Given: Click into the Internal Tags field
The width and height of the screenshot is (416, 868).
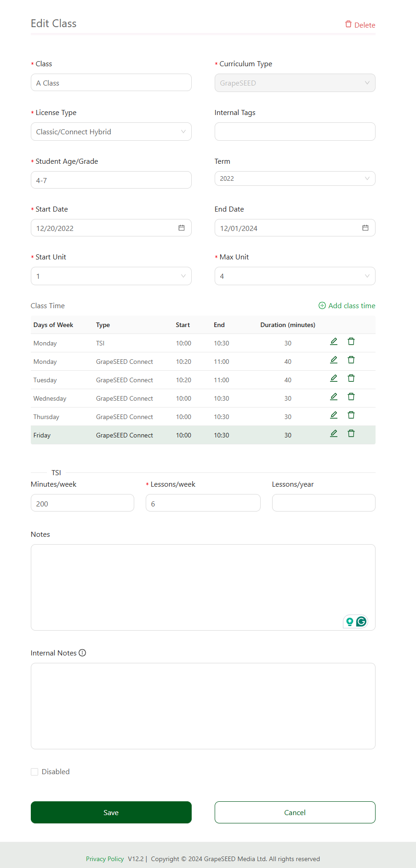Looking at the screenshot, I should click(x=295, y=132).
